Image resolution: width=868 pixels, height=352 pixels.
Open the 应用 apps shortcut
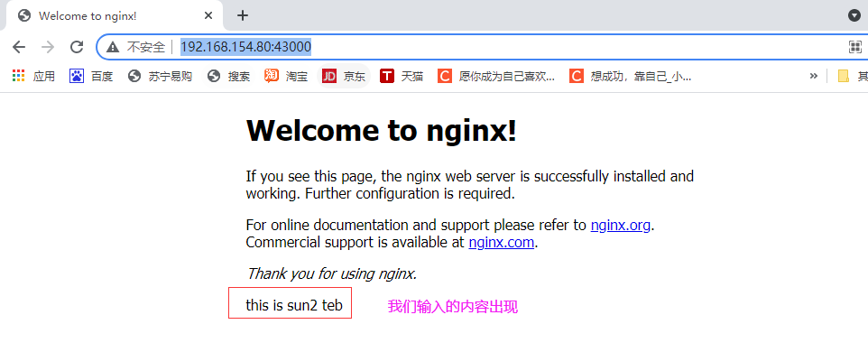pos(33,77)
